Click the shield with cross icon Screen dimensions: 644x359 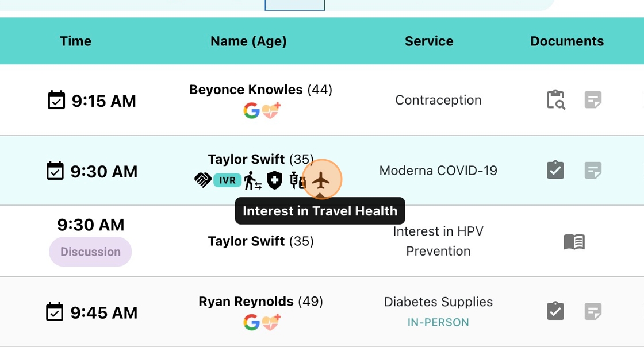click(x=275, y=180)
